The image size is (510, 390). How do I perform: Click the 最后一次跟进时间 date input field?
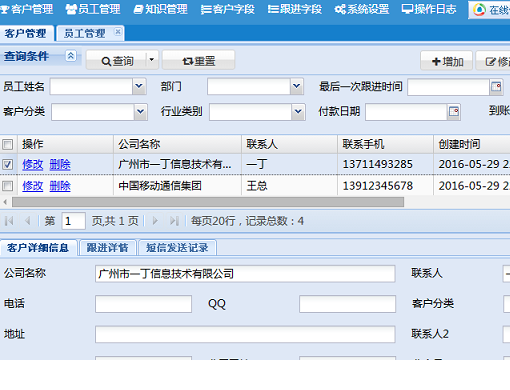449,87
